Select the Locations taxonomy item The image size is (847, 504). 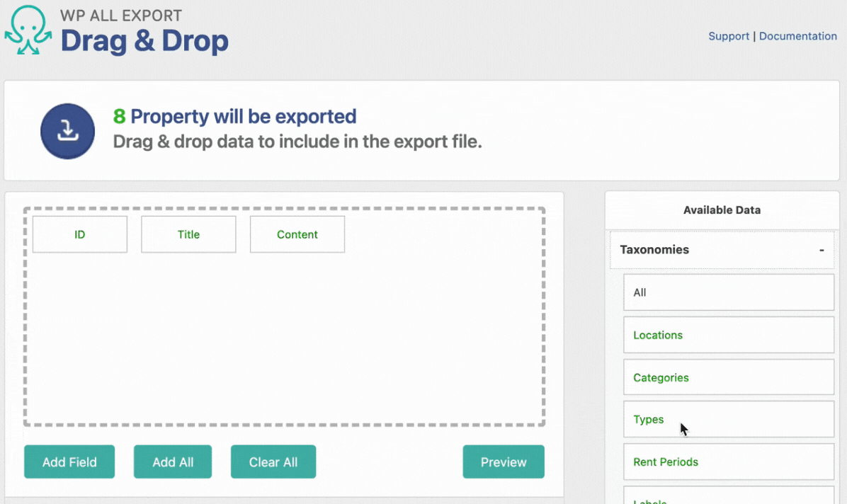[728, 335]
